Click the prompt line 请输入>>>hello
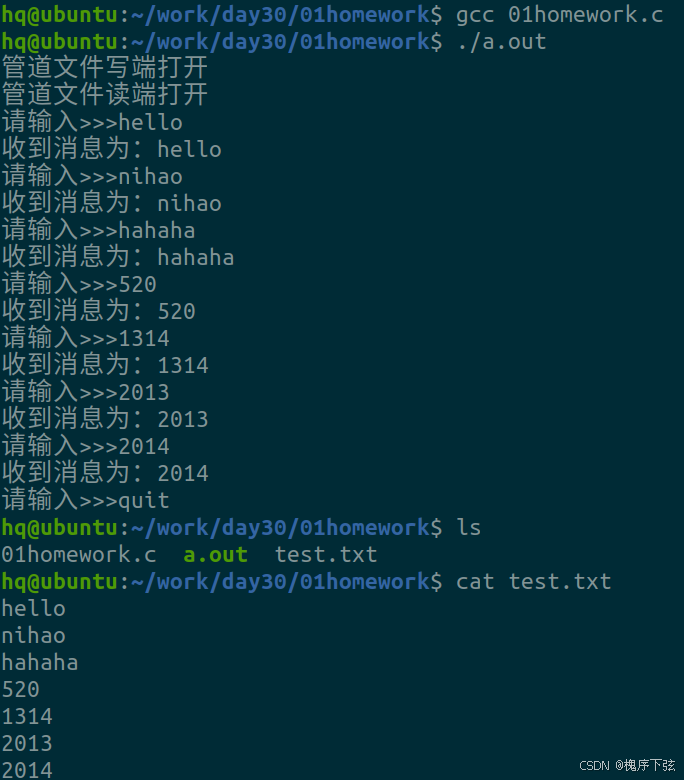The height and width of the screenshot is (780, 684). pos(92,123)
